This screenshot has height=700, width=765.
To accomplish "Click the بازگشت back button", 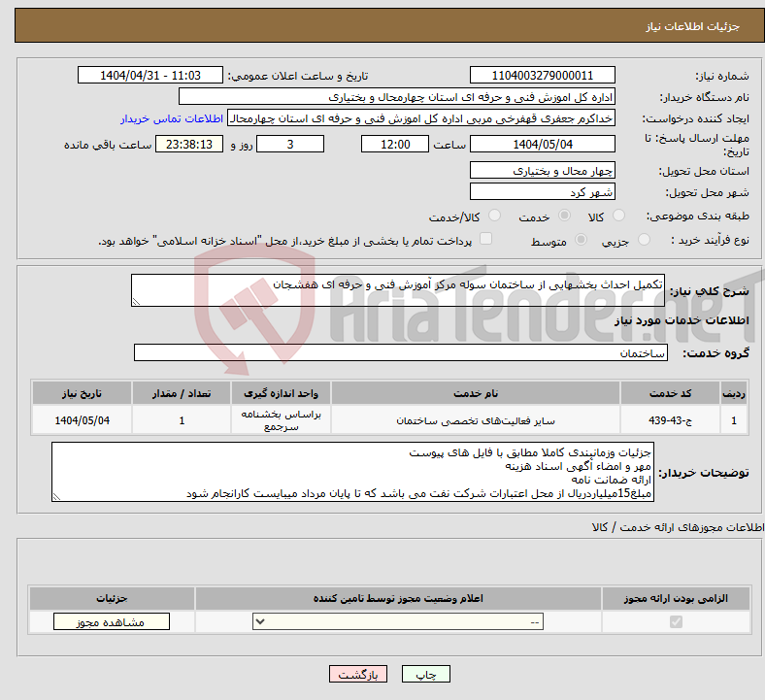I will tap(358, 675).
